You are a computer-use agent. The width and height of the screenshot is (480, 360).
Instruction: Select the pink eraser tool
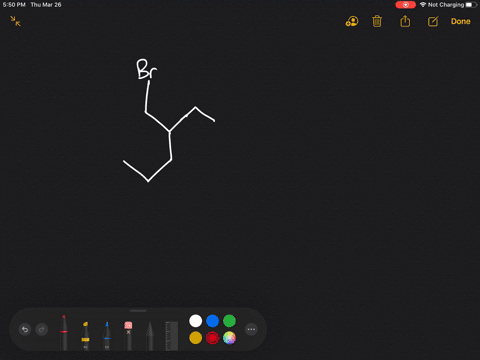[x=128, y=335]
